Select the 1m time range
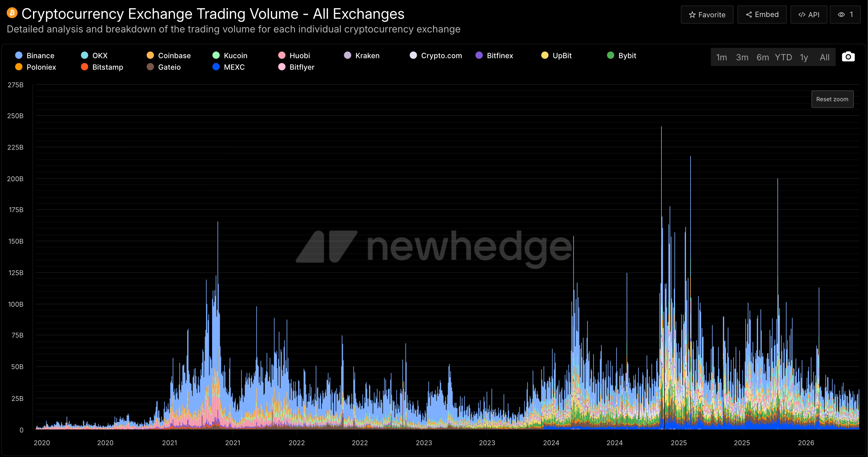The width and height of the screenshot is (868, 457). click(x=721, y=57)
